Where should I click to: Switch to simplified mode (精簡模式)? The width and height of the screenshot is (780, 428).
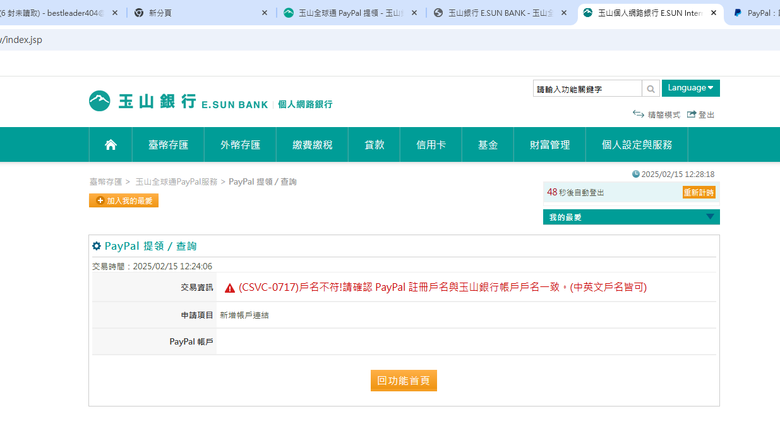[x=656, y=114]
